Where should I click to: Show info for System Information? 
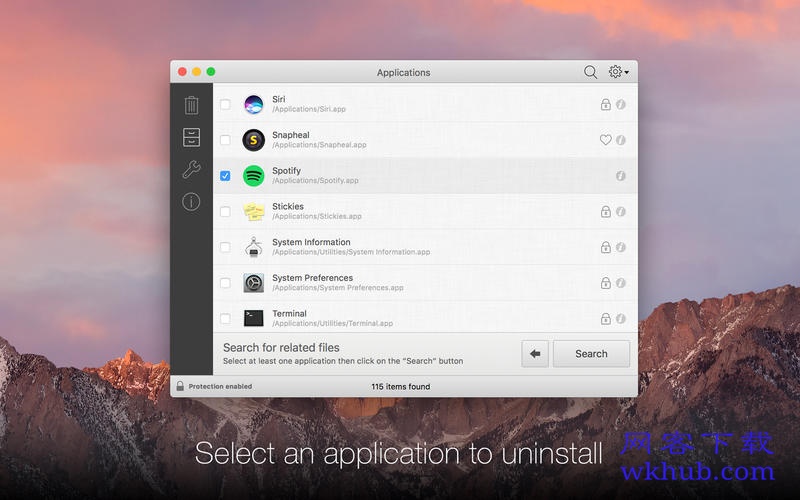click(621, 247)
